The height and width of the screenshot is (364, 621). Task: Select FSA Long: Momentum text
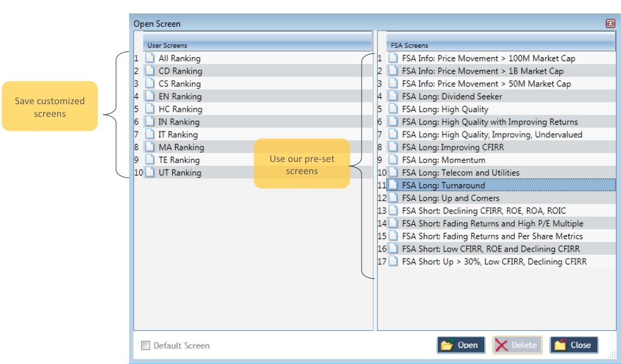tap(443, 160)
